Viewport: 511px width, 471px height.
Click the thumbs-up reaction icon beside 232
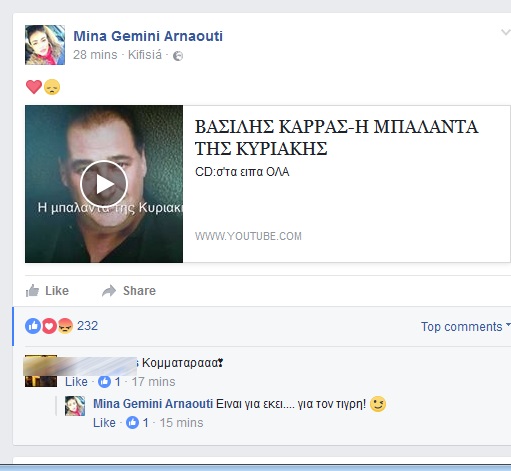tap(33, 326)
